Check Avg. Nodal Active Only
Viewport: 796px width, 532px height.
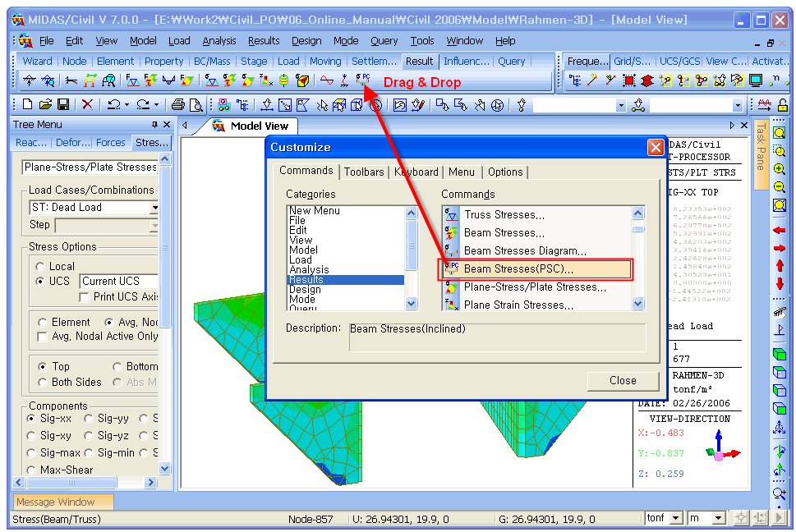point(43,337)
